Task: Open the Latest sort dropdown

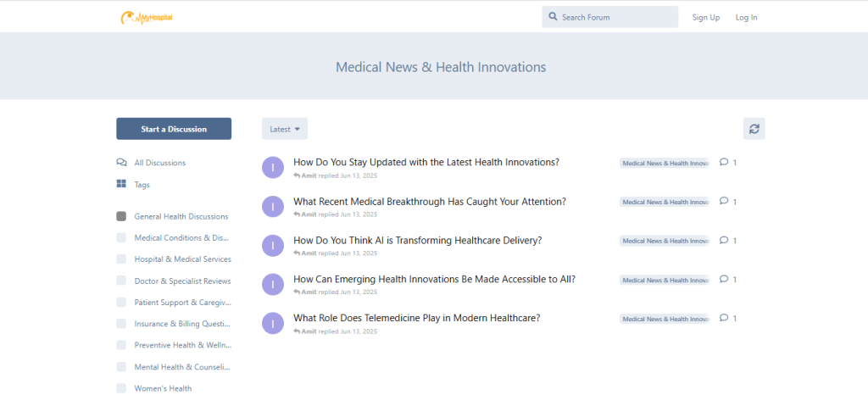Action: click(x=284, y=129)
